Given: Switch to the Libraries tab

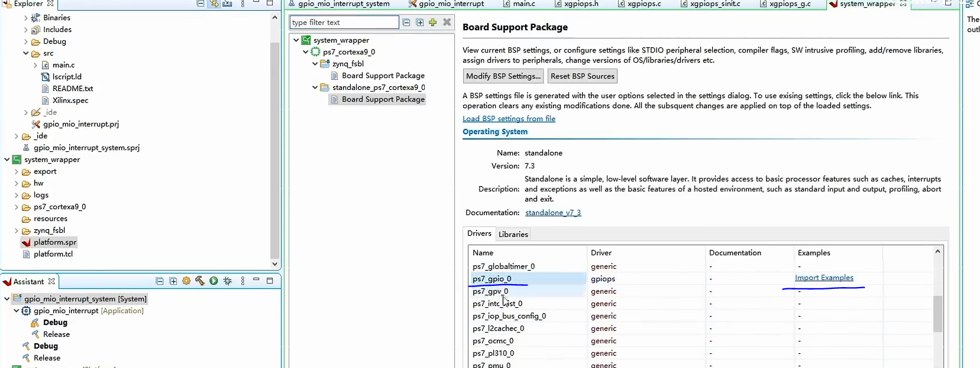Looking at the screenshot, I should (x=513, y=235).
